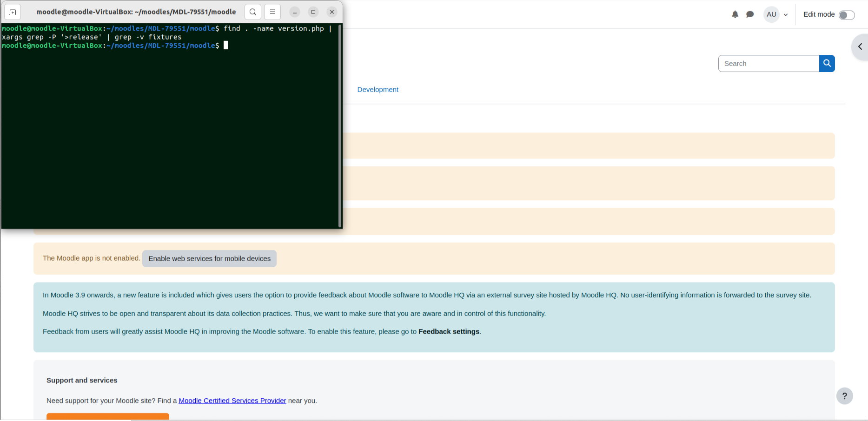Open Moodle messaging speech bubble
Image resolution: width=868 pixels, height=421 pixels.
pos(750,14)
